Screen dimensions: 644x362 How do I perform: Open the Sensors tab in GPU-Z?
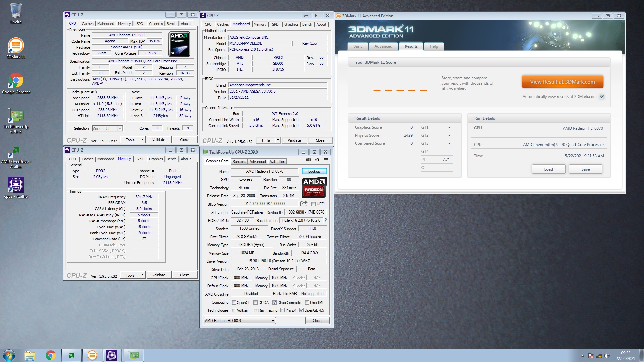pos(239,162)
